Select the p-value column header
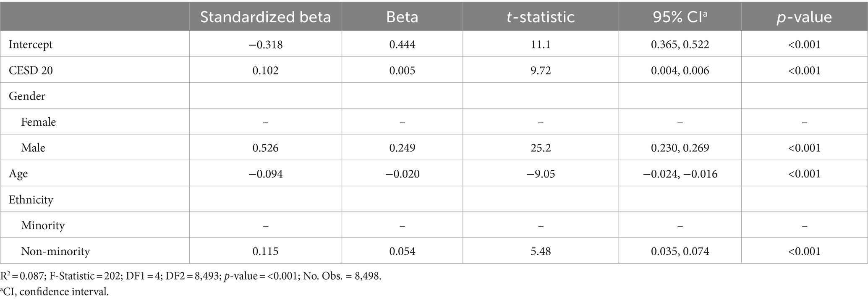868x301 pixels. 804,17
